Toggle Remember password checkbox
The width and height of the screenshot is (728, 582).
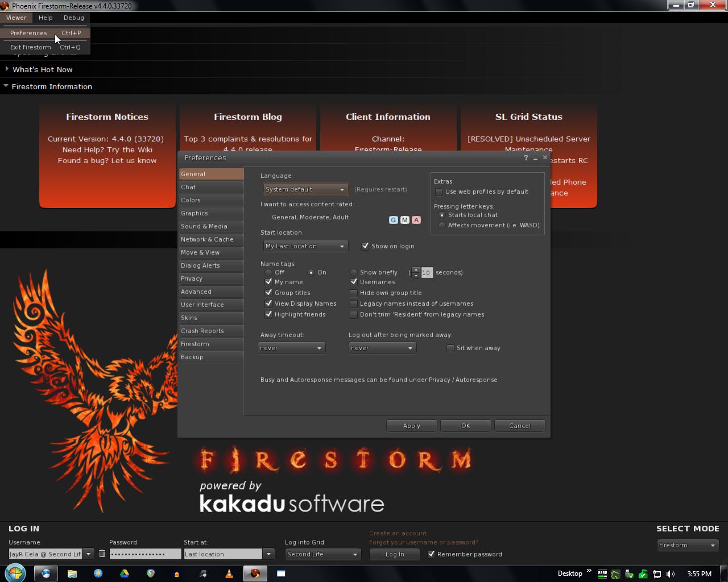point(431,554)
